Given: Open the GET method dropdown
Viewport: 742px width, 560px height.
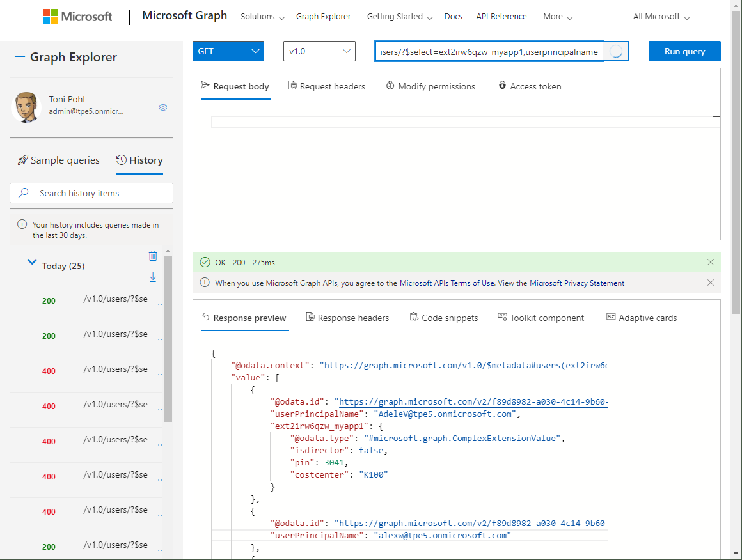Looking at the screenshot, I should click(228, 51).
